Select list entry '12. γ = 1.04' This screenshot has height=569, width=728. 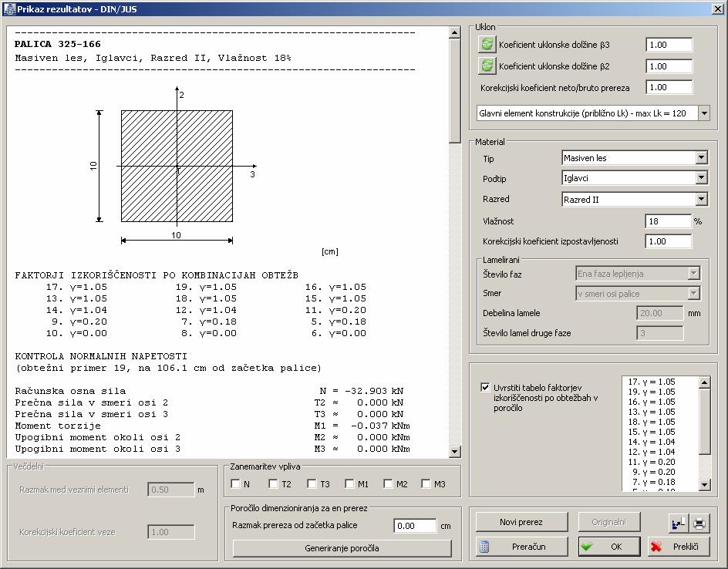pos(652,452)
